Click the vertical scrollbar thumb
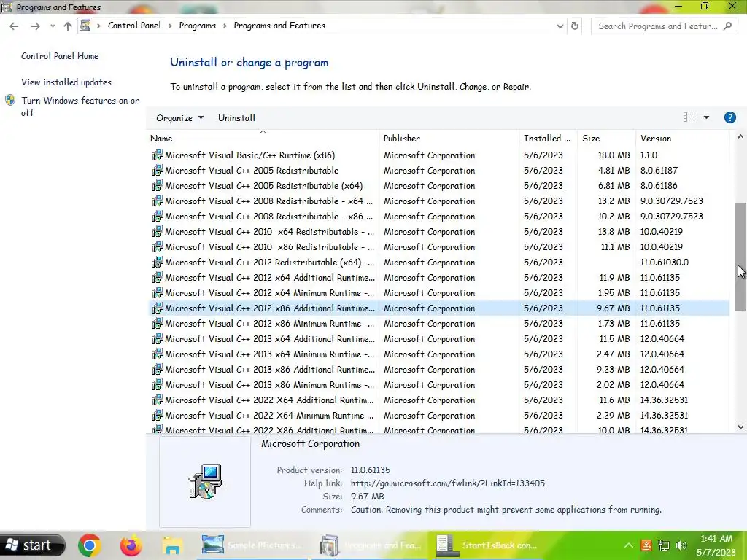747x560 pixels. coord(740,257)
